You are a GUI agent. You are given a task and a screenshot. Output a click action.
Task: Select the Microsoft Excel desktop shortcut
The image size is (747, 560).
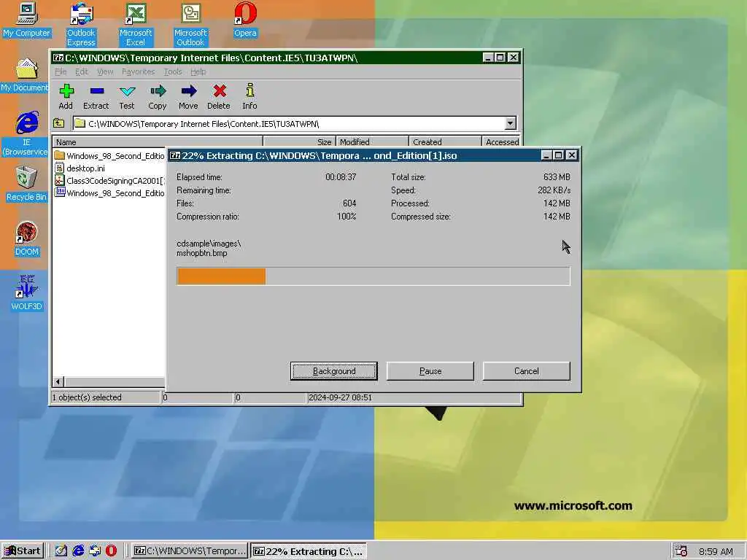pyautogui.click(x=136, y=24)
